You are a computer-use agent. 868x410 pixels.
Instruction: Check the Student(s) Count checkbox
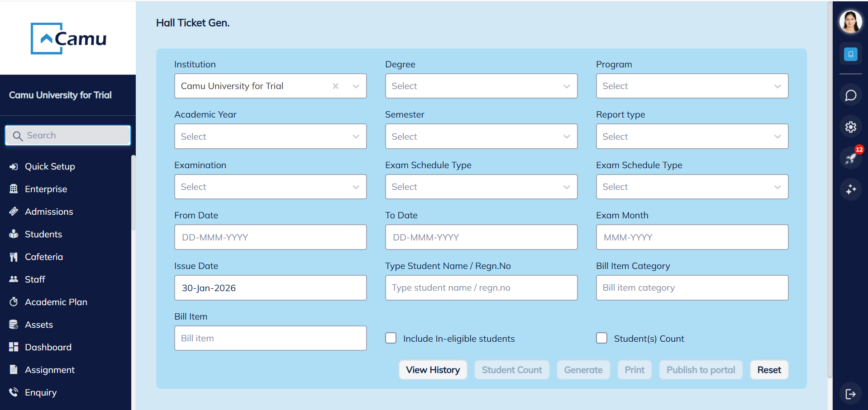[601, 338]
